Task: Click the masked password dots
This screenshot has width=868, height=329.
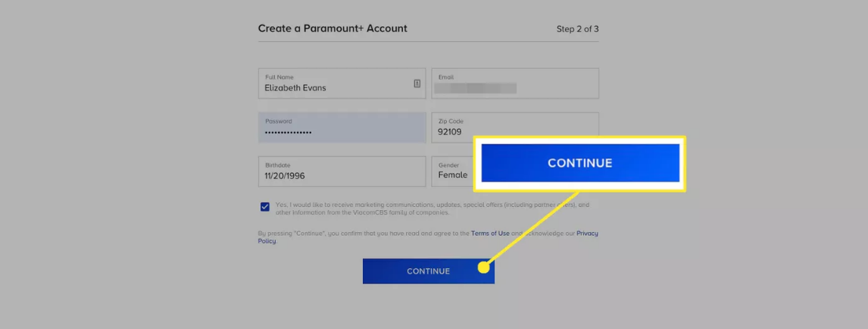Action: [288, 133]
